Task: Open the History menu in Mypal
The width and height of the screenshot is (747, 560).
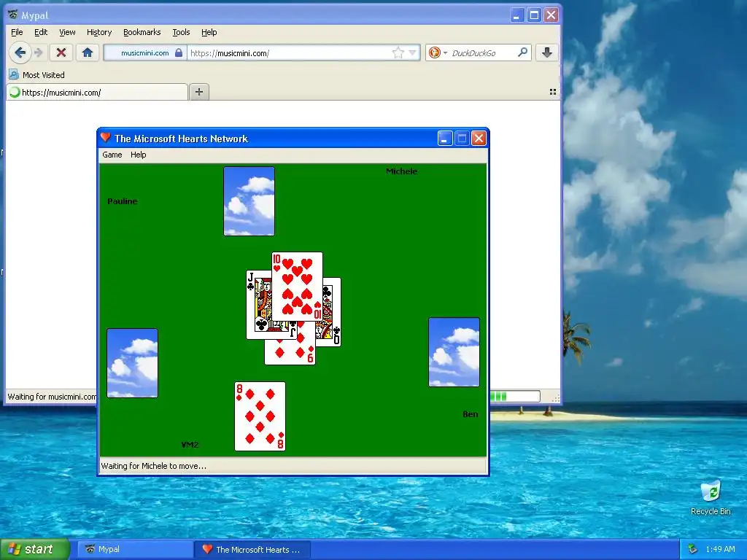Action: (x=99, y=32)
